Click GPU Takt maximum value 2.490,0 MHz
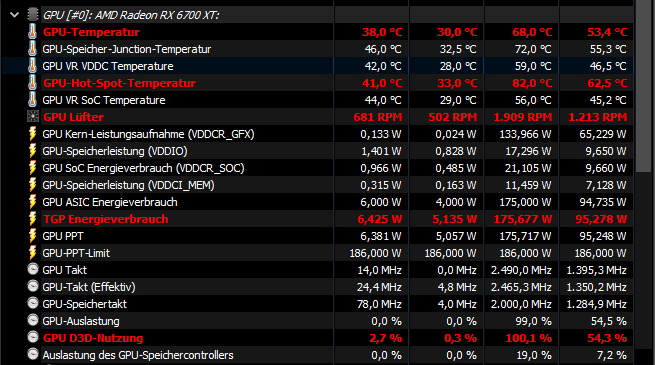This screenshot has height=365, width=655. [x=521, y=270]
